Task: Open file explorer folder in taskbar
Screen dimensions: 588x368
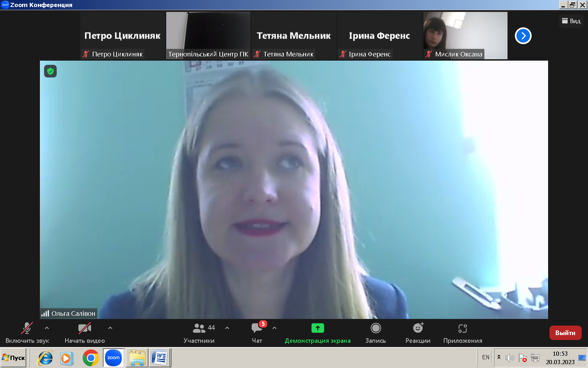Action: click(x=137, y=358)
